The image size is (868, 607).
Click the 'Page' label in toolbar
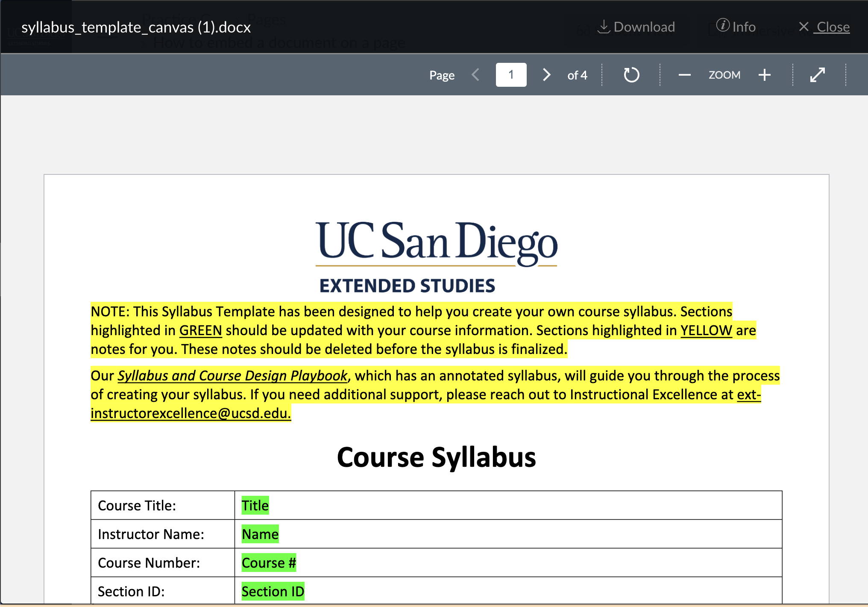[442, 76]
